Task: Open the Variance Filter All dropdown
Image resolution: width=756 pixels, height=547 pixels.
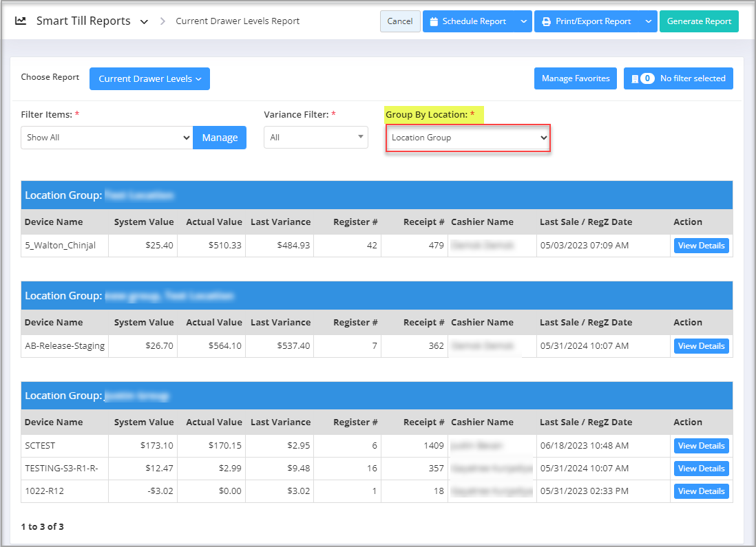Action: tap(316, 138)
